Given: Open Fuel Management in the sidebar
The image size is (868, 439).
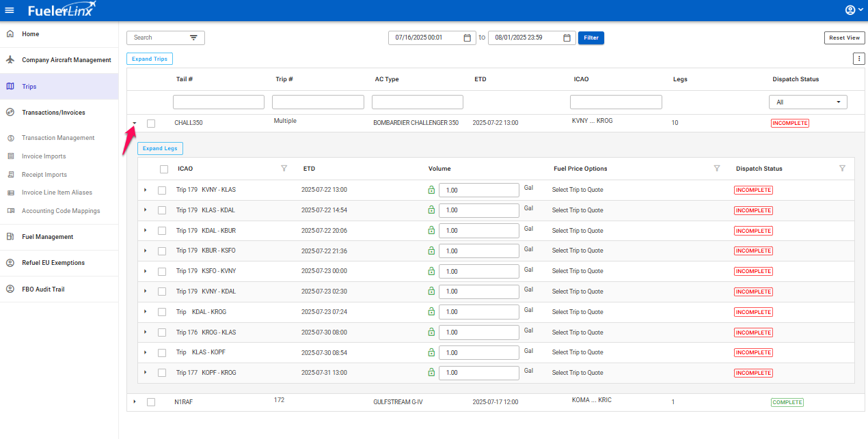Looking at the screenshot, I should click(x=47, y=237).
